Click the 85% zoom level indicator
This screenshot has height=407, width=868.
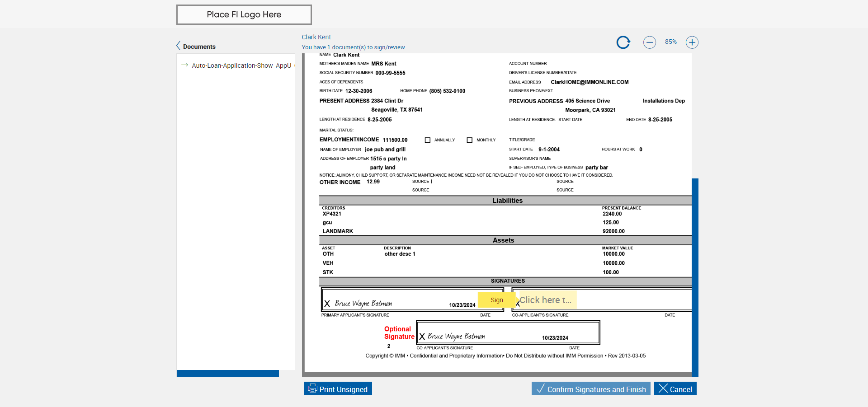click(671, 42)
